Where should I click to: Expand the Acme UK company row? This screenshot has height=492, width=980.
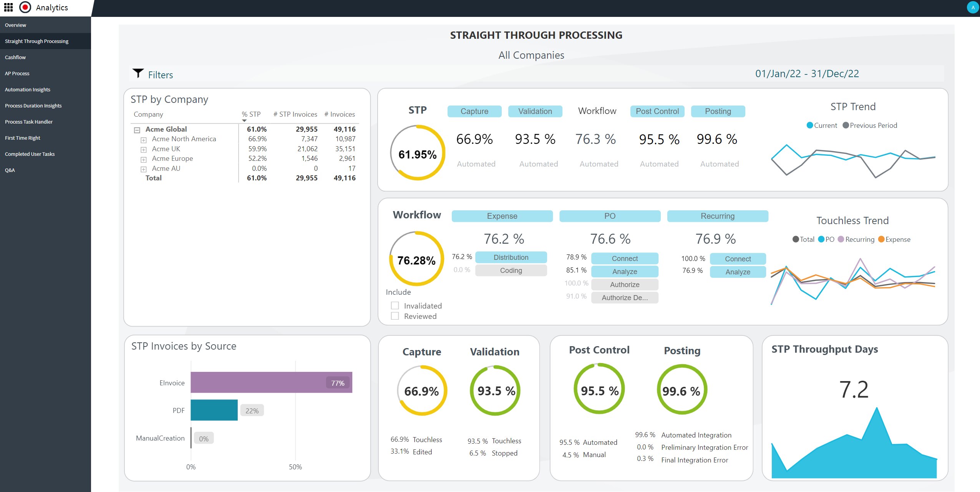click(x=143, y=149)
